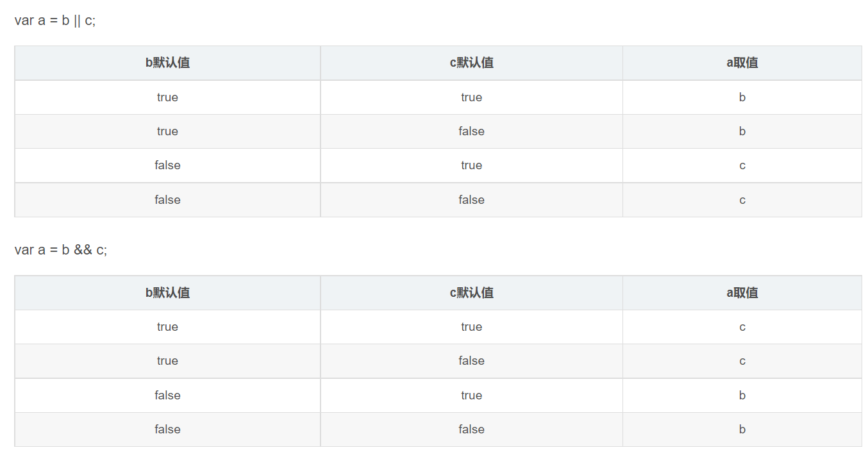Click first-row 'true' under b默认值 in OR table
Viewport: 868px width, 459px height.
pyautogui.click(x=167, y=97)
